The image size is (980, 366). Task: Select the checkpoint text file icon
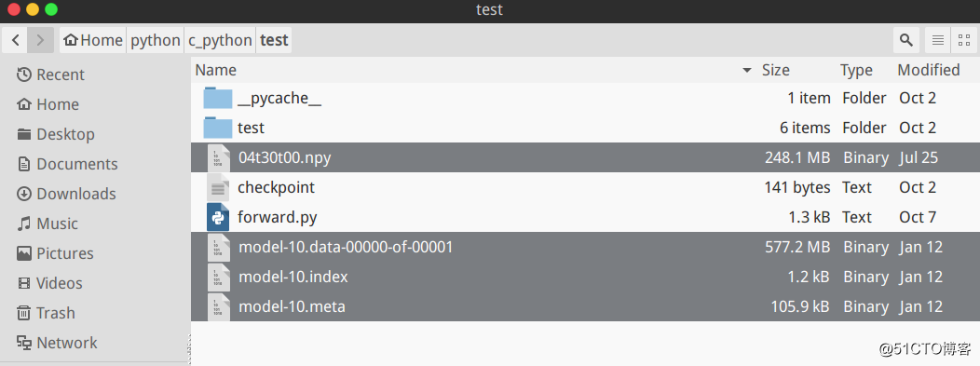tap(218, 187)
